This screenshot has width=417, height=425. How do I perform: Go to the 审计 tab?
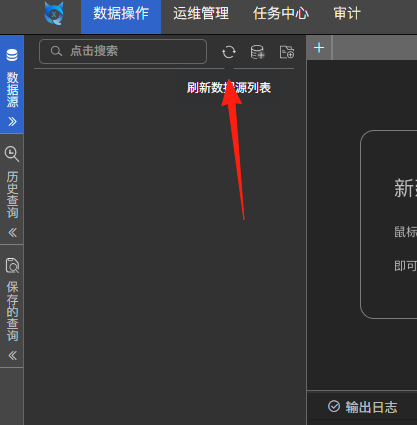347,14
